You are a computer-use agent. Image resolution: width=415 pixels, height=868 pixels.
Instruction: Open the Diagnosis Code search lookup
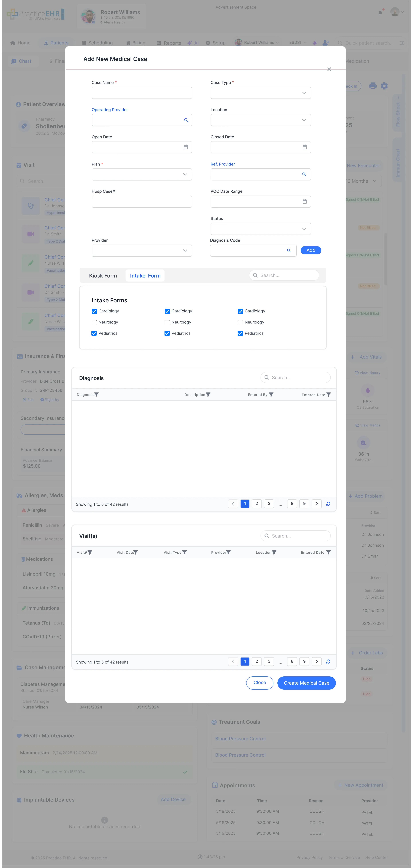click(289, 250)
